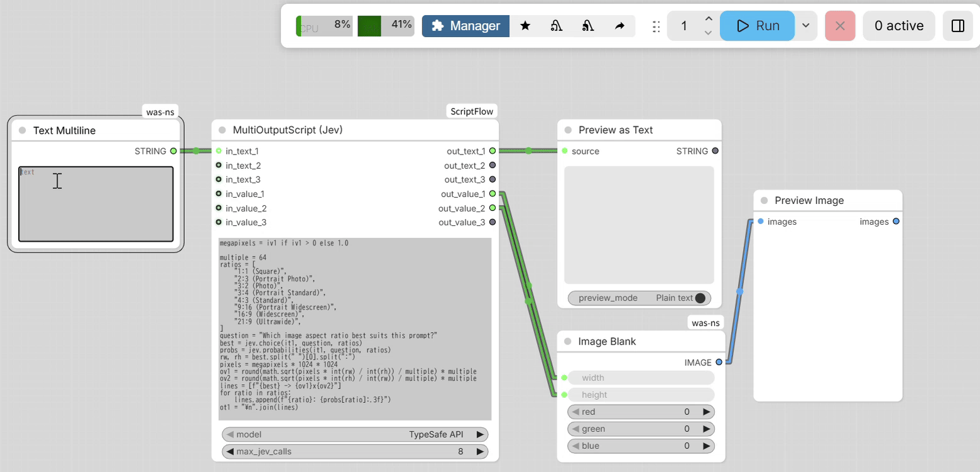Run the workflow

pos(757,26)
